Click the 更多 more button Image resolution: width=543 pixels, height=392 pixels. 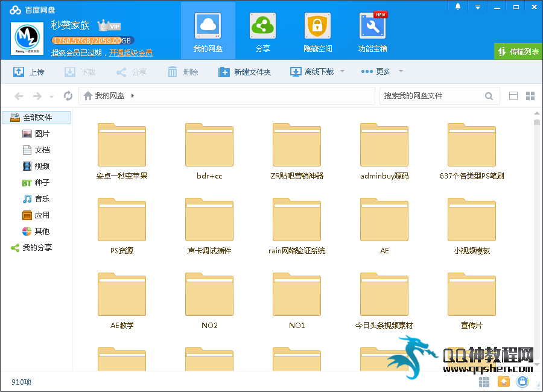tap(375, 71)
